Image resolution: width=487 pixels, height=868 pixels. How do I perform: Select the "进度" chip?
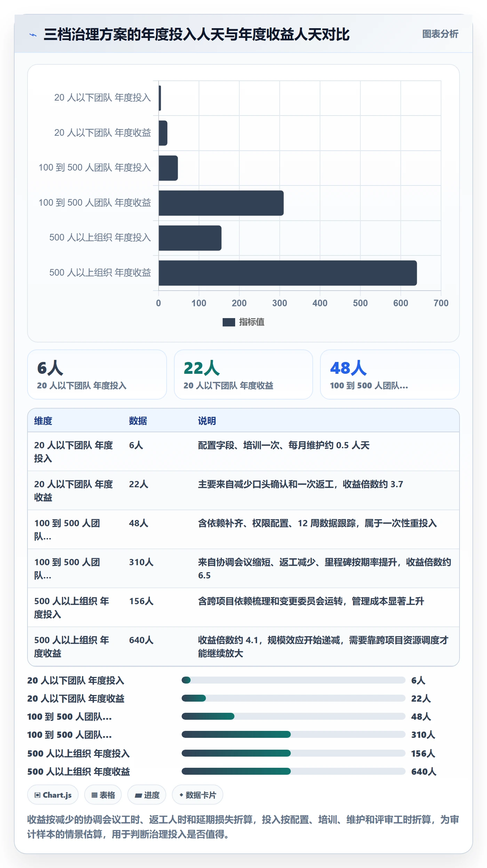(x=147, y=795)
